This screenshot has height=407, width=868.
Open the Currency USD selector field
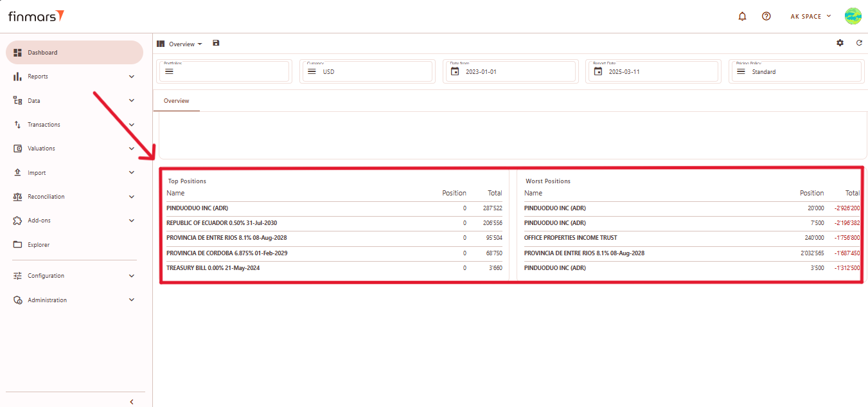pyautogui.click(x=367, y=71)
